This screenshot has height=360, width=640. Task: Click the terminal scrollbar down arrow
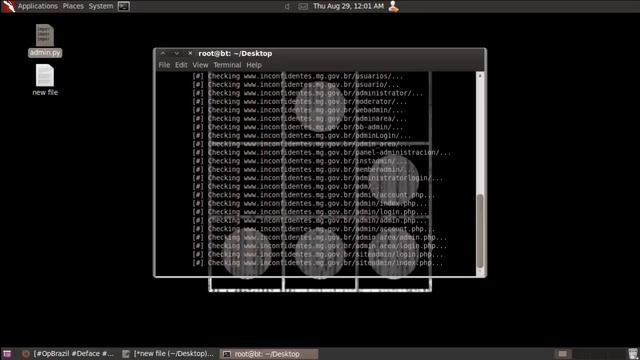point(480,272)
